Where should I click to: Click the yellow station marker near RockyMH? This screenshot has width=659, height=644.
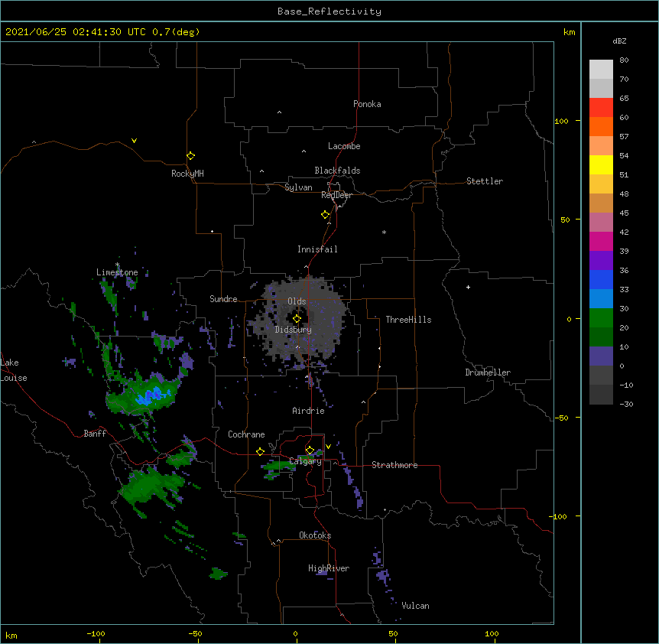click(x=190, y=156)
